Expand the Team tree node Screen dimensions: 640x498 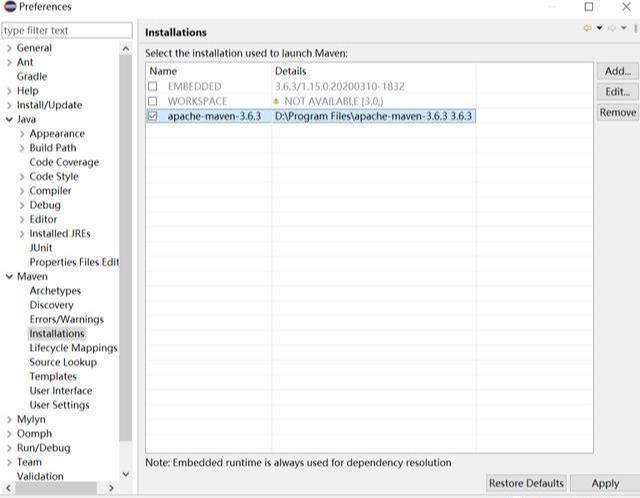point(9,463)
